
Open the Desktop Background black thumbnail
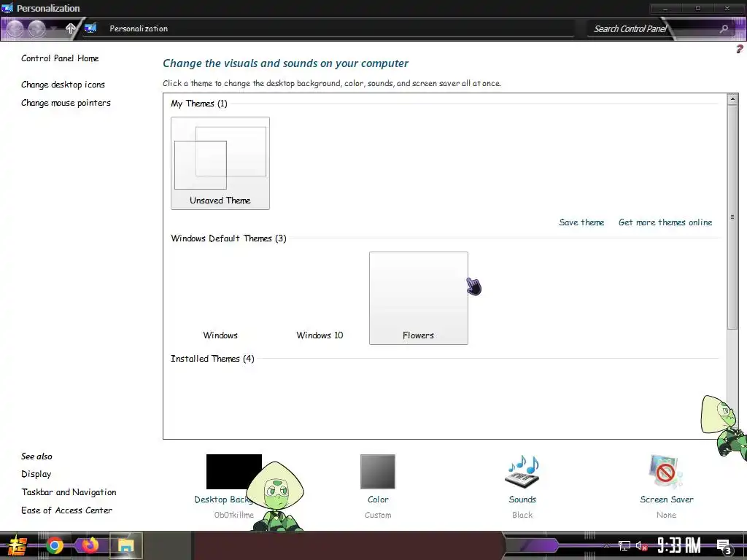click(x=234, y=472)
